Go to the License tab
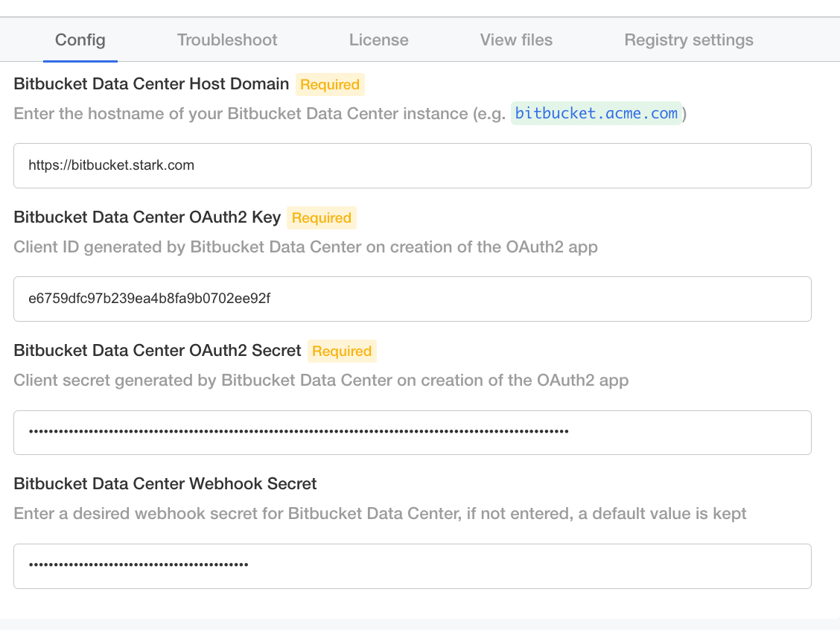840x630 pixels. click(378, 40)
